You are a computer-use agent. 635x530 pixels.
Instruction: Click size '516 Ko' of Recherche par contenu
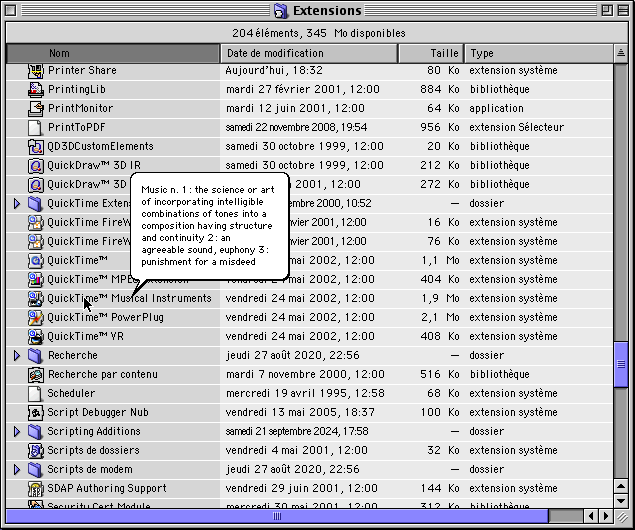(439, 375)
